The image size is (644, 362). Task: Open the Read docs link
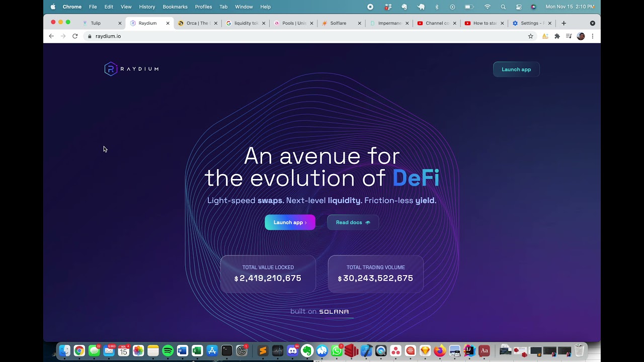pos(353,222)
